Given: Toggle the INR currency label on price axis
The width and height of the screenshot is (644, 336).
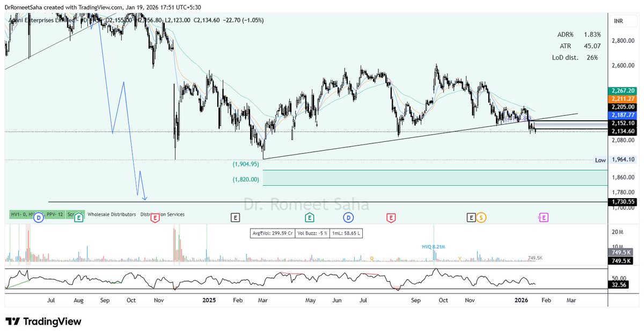Looking at the screenshot, I should point(618,19).
